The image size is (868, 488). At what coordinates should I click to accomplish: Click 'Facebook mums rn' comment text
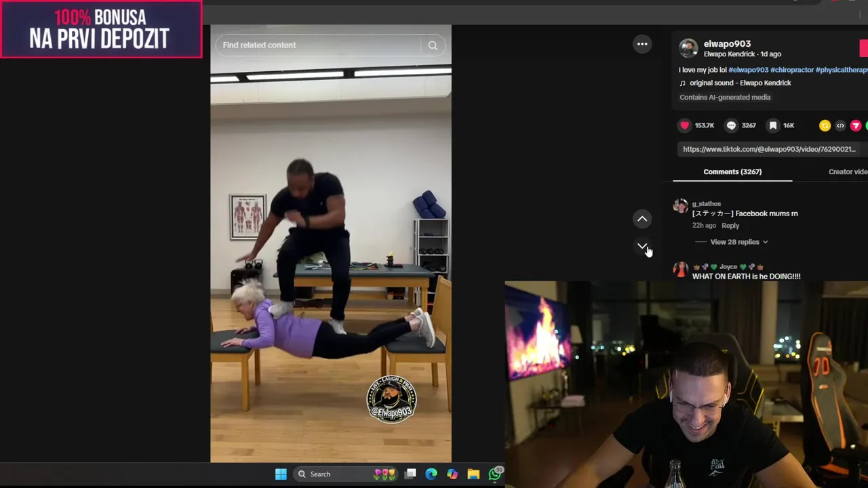[x=766, y=213]
